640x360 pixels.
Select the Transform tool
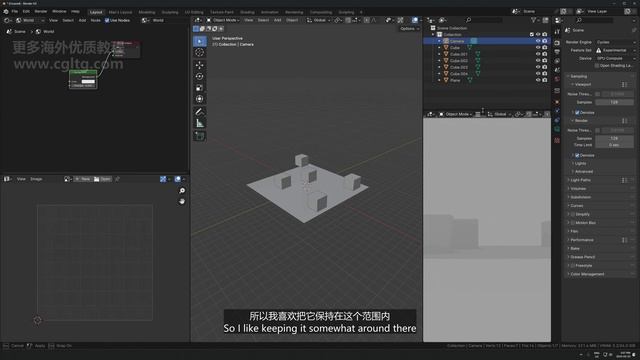tap(200, 99)
